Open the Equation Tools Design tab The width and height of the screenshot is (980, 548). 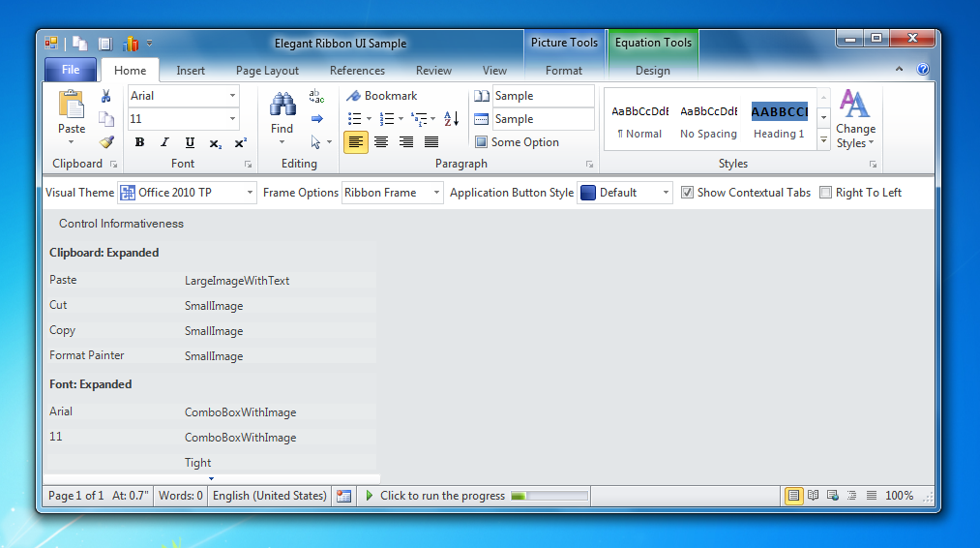pos(652,71)
